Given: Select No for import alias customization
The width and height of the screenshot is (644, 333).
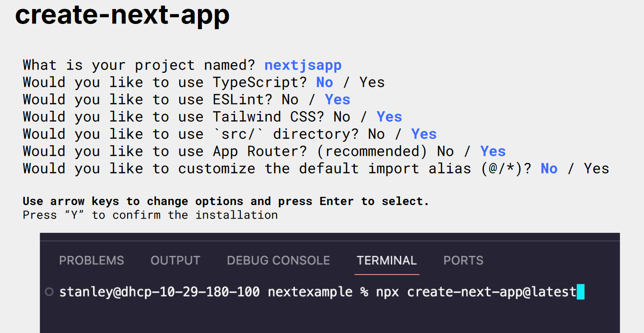Looking at the screenshot, I should click(x=549, y=169).
